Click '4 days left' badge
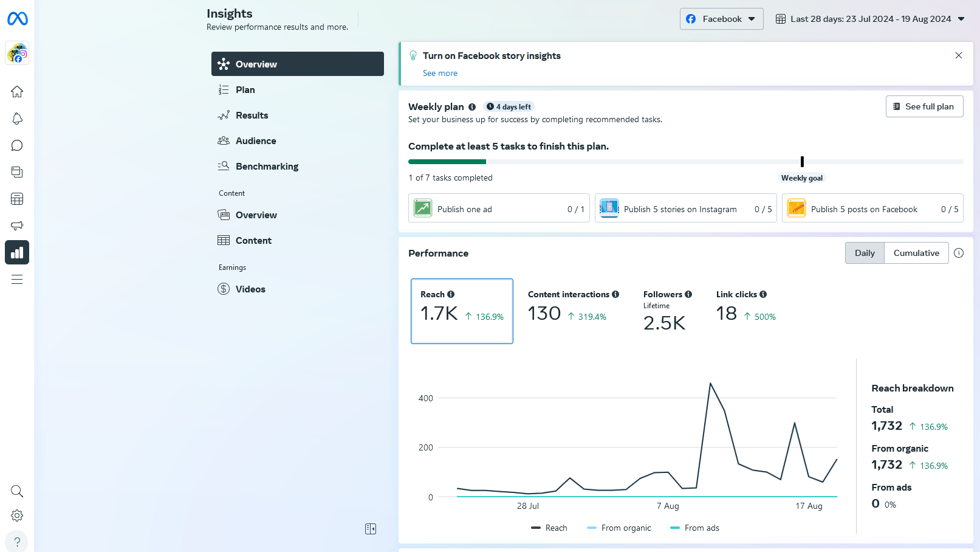The image size is (980, 552). coord(509,107)
